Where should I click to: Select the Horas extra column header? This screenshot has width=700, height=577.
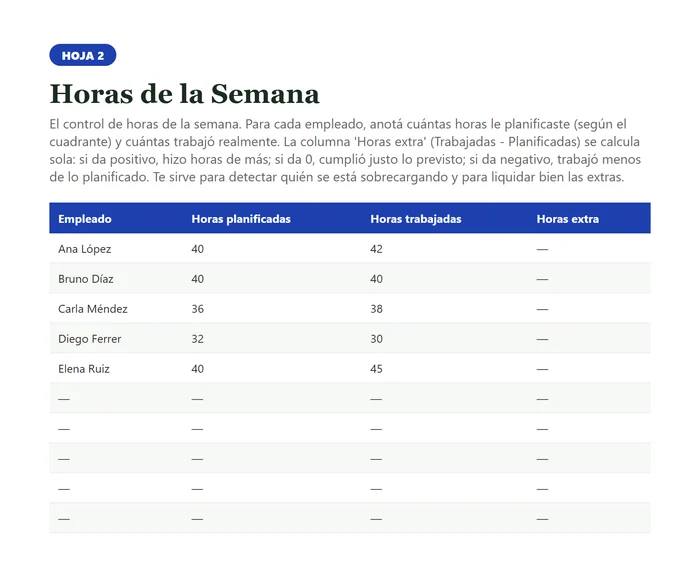pos(567,219)
